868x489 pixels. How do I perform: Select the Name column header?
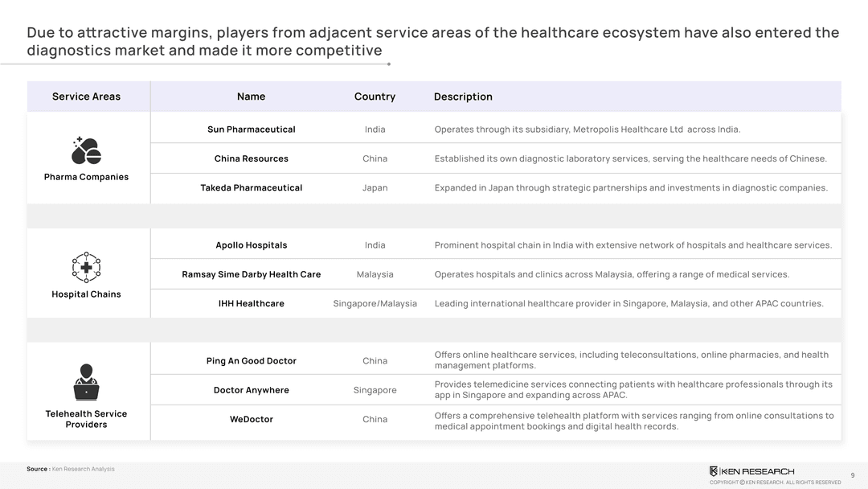(251, 97)
